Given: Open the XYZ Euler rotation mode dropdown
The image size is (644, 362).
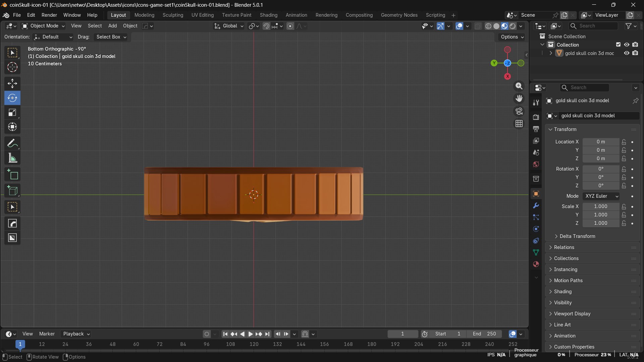Looking at the screenshot, I should click(x=601, y=196).
